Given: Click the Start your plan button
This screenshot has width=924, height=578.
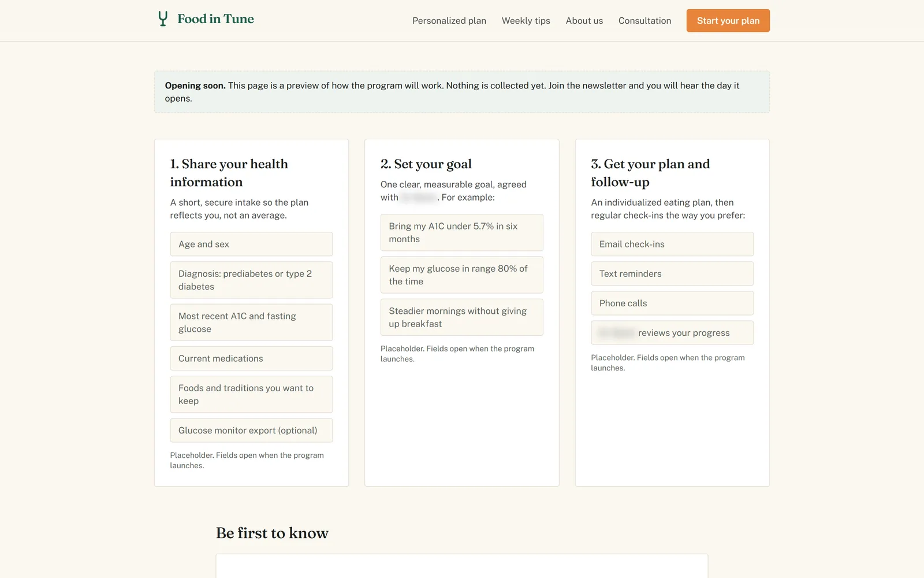Looking at the screenshot, I should click(x=728, y=21).
